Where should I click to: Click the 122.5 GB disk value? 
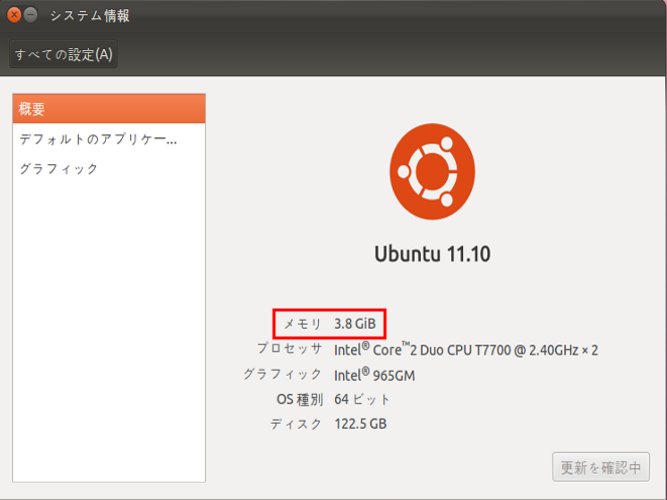[360, 424]
